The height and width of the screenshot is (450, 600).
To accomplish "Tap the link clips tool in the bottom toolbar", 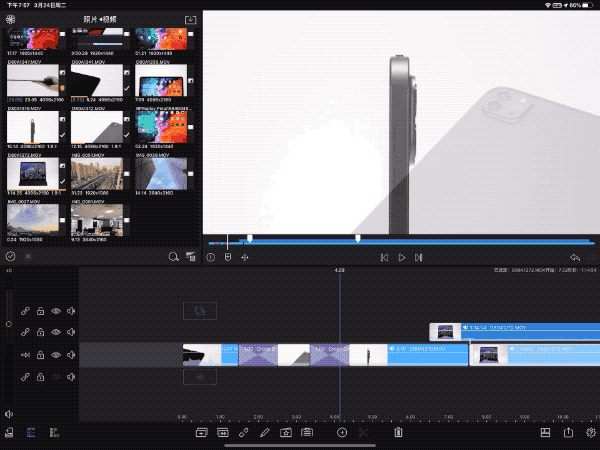I will [243, 433].
